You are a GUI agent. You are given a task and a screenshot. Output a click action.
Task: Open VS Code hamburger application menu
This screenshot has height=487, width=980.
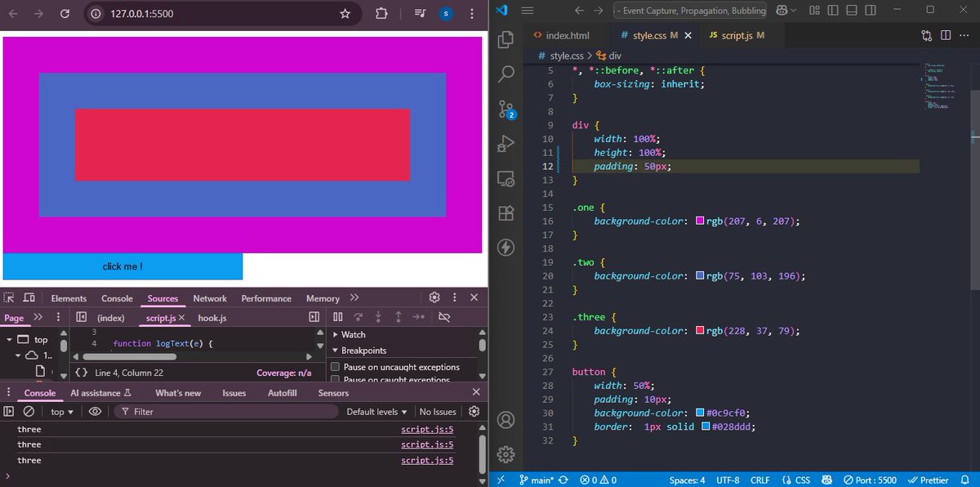[x=528, y=10]
